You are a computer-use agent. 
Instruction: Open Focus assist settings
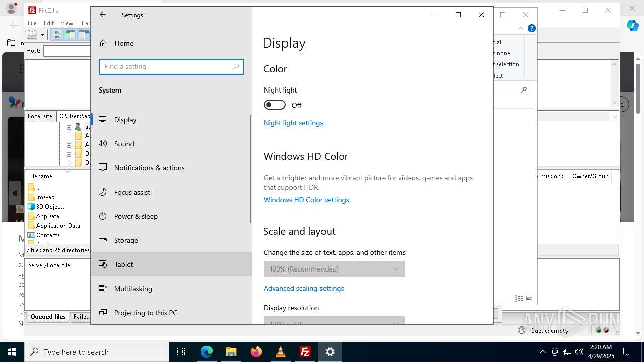[x=171, y=192]
